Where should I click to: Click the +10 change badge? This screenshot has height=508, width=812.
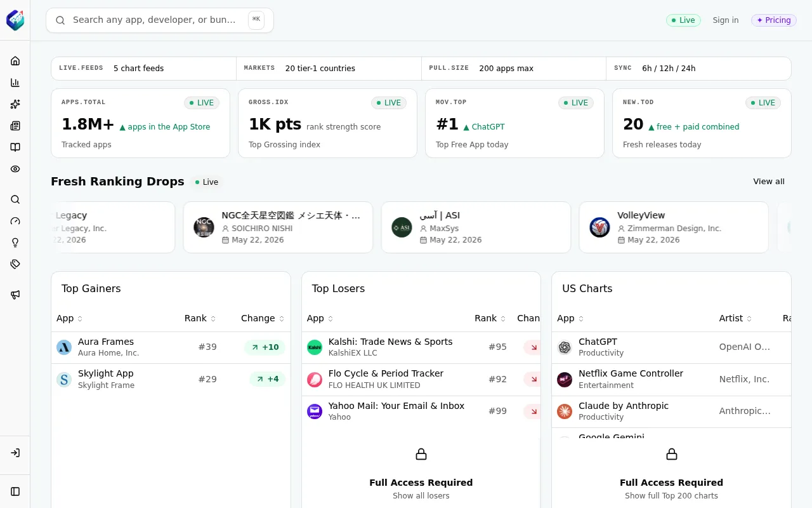[x=265, y=347]
